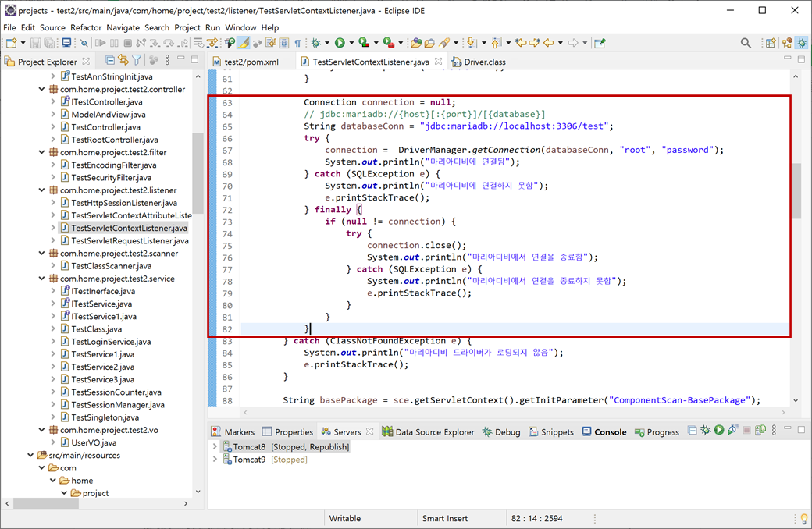Viewport: 812px width, 529px height.
Task: Open the Data Source Explorer tab
Action: [429, 431]
